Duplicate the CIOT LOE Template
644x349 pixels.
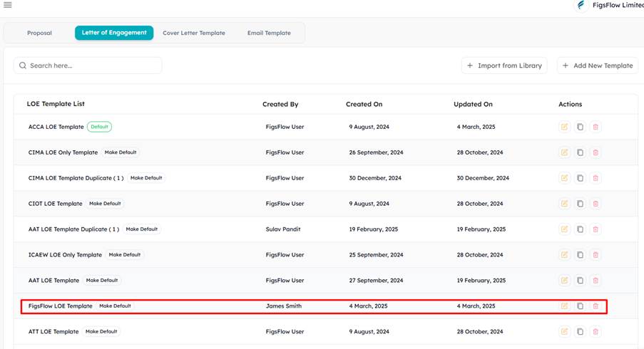(580, 204)
